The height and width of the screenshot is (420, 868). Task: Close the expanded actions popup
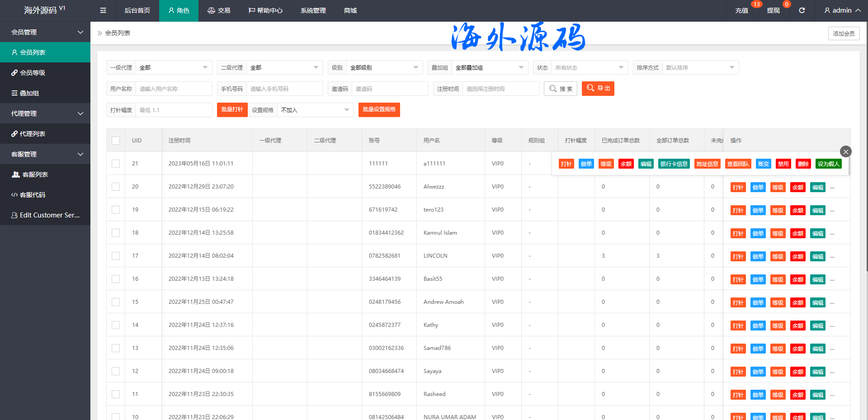(x=845, y=151)
